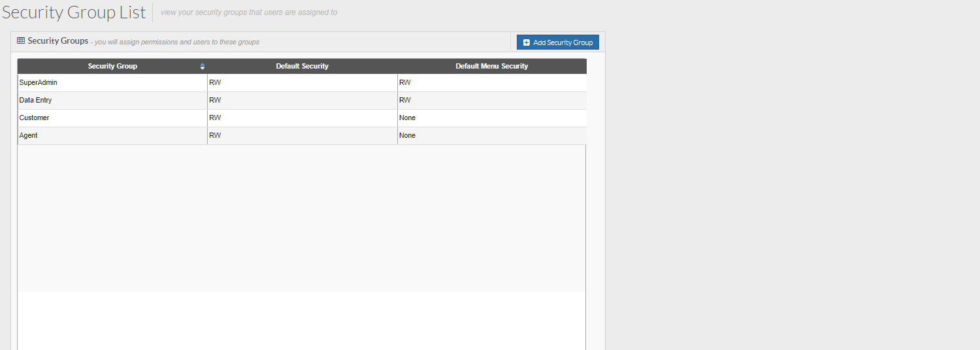This screenshot has width=980, height=350.
Task: Click the plus icon on Add Security Group
Action: pos(527,42)
